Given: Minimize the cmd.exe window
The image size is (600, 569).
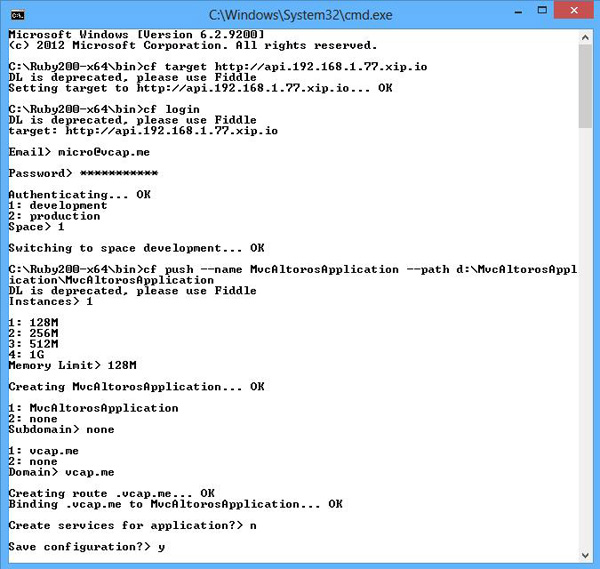Looking at the screenshot, I should click(518, 11).
